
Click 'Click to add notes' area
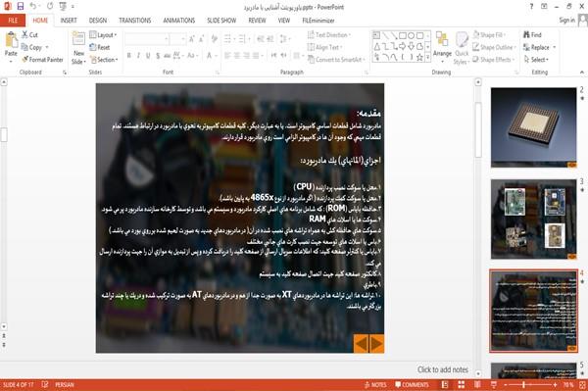coord(443,369)
